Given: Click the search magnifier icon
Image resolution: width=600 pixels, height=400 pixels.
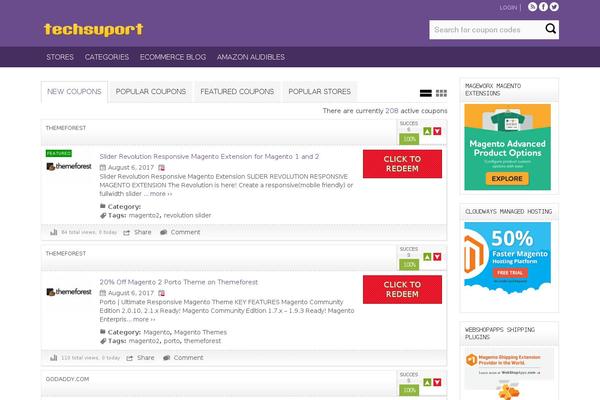Looking at the screenshot, I should (550, 28).
